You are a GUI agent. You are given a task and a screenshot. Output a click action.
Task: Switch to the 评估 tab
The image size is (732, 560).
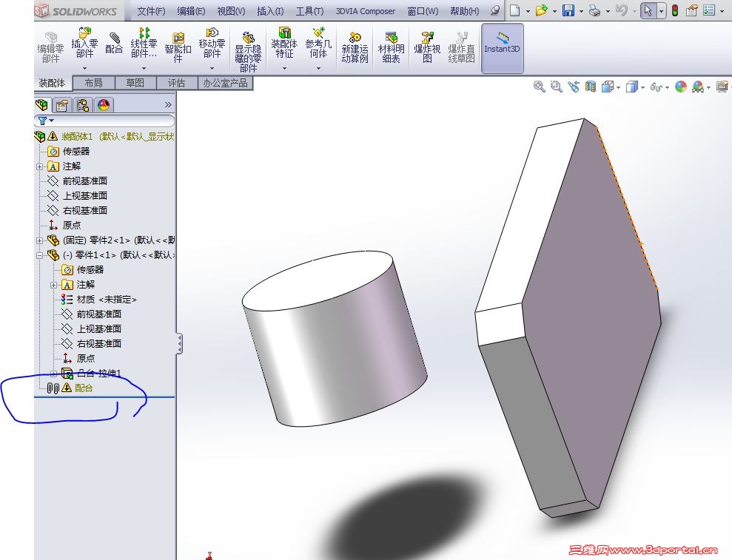click(x=176, y=83)
